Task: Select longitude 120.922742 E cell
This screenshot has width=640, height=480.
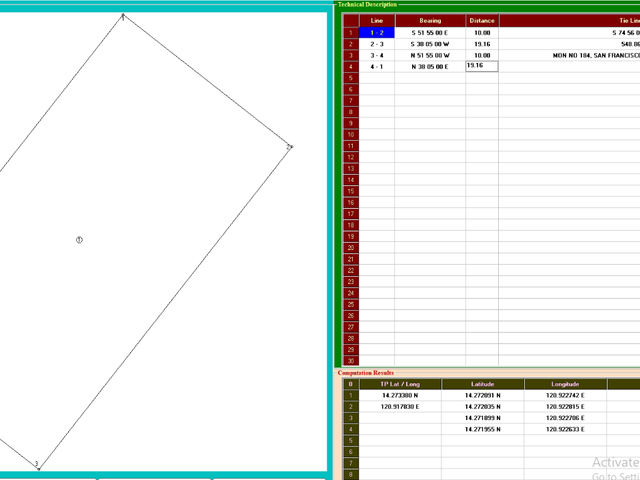Action: [565, 395]
